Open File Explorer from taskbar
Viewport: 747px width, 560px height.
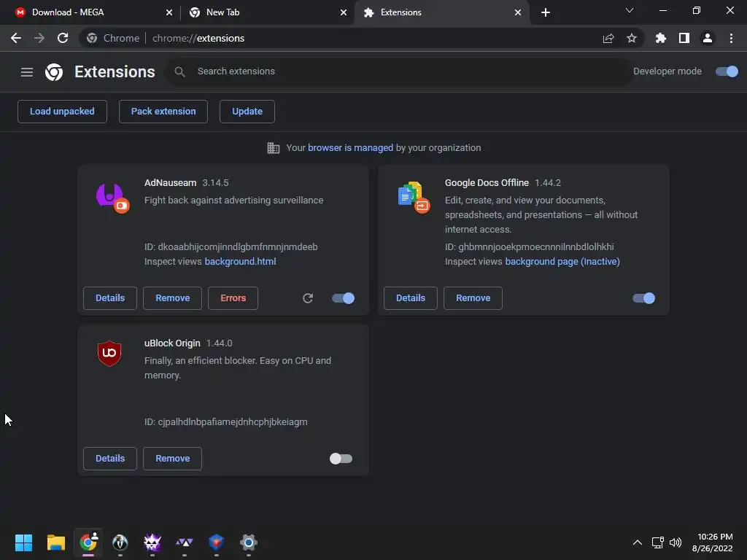(x=55, y=542)
